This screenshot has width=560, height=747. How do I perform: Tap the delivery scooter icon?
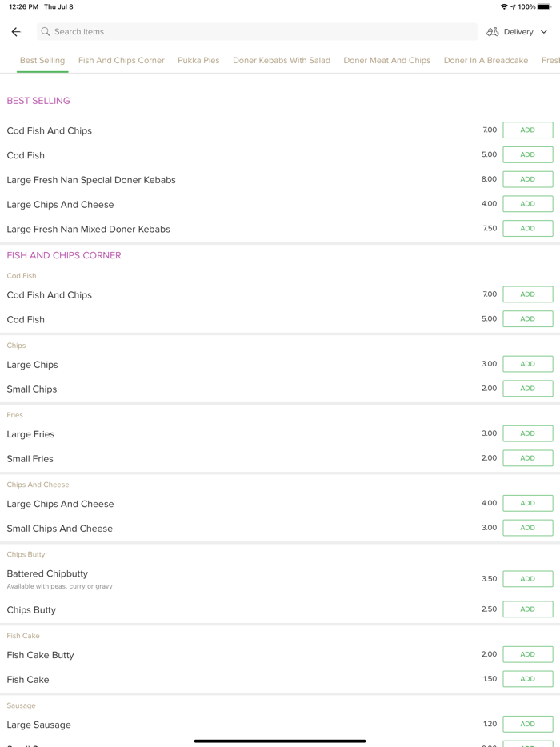(x=493, y=32)
